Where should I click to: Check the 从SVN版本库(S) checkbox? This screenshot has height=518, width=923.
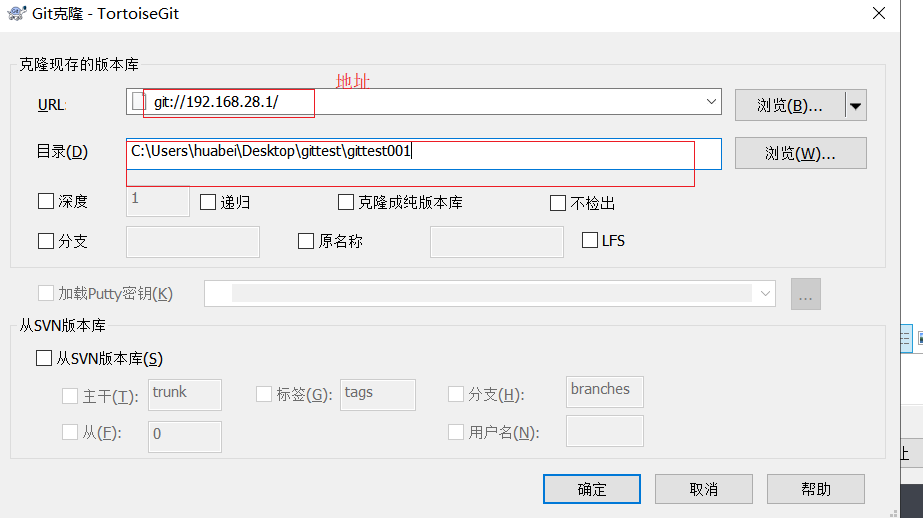click(44, 358)
